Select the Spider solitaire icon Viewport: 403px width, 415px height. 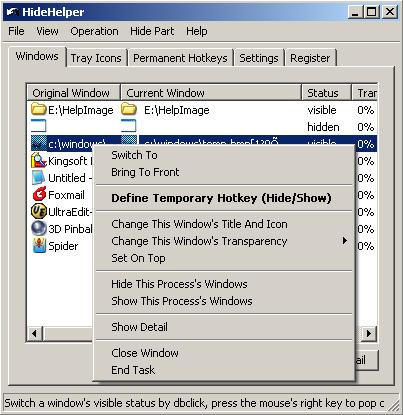tap(39, 246)
